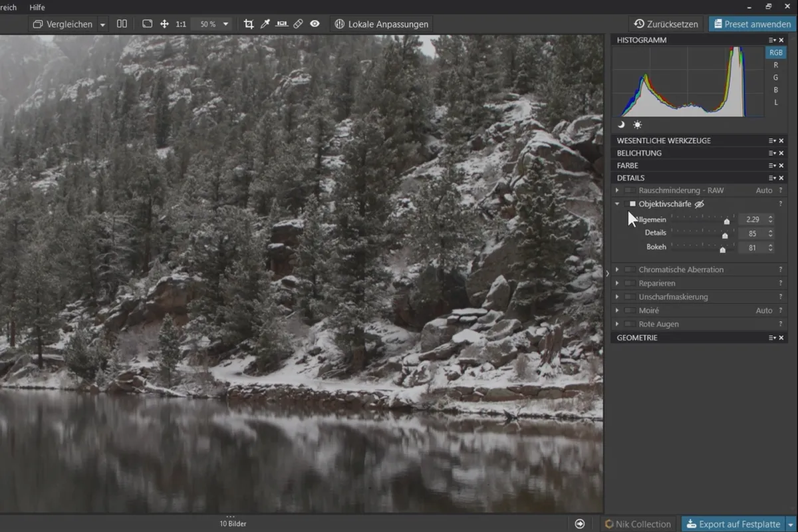The height and width of the screenshot is (532, 798).
Task: Open the 50 % zoom dropdown
Action: (211, 24)
